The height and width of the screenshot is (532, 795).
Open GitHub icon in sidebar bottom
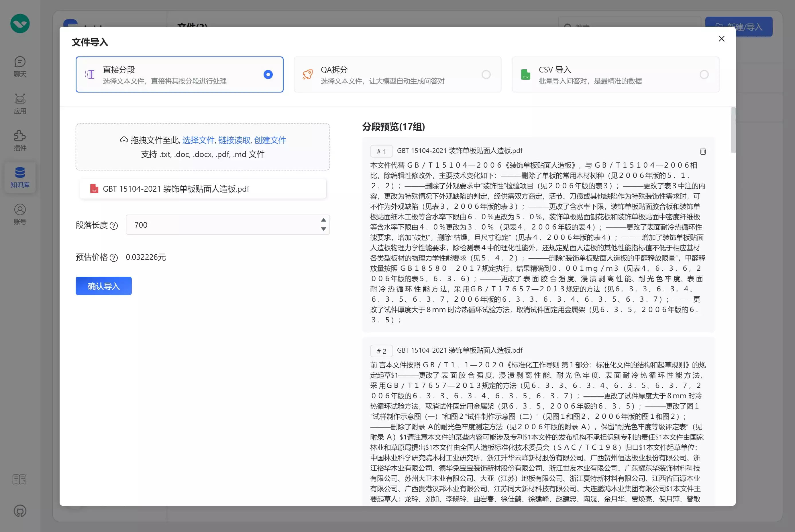click(x=20, y=511)
